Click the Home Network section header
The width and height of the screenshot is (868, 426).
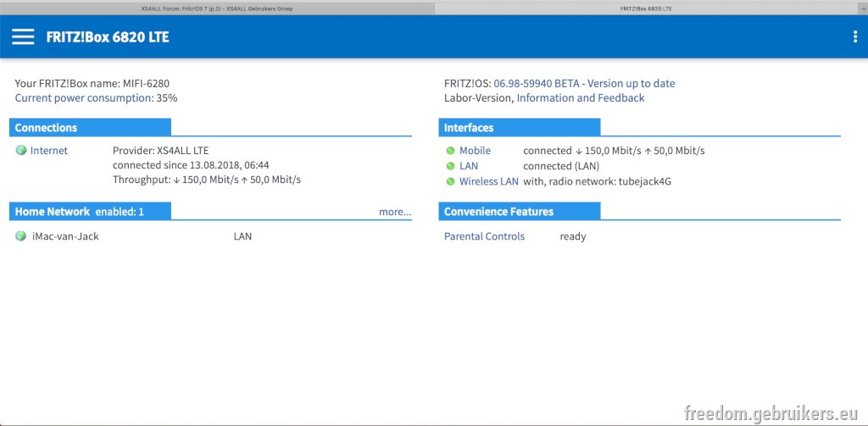(x=90, y=212)
